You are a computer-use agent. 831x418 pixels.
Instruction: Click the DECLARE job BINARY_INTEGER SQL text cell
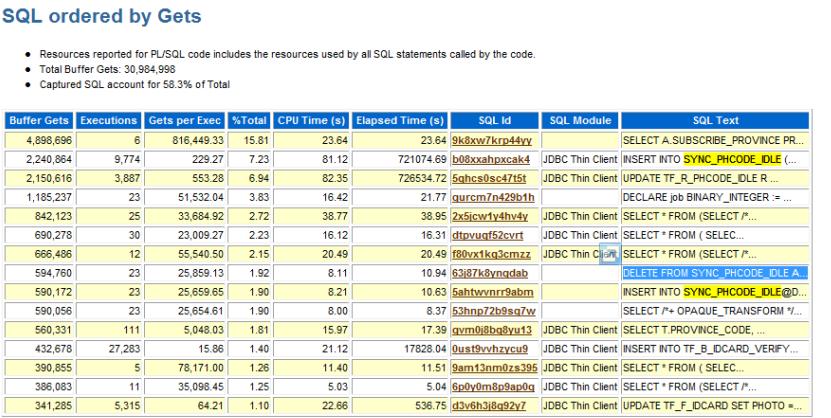pos(715,198)
